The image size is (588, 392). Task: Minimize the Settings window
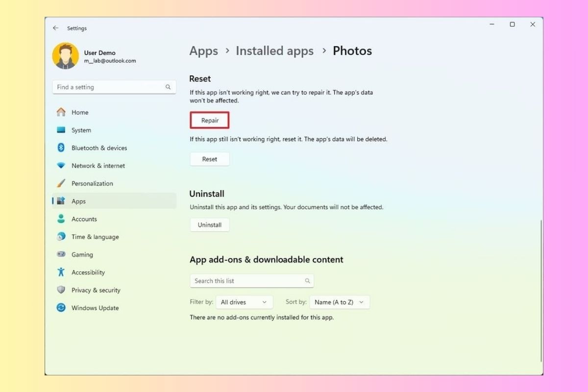(491, 24)
